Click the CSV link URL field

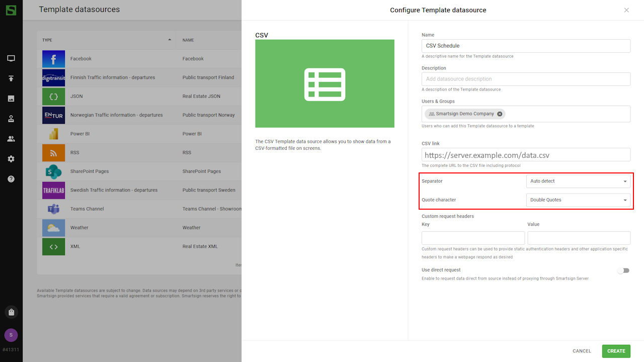coord(526,155)
